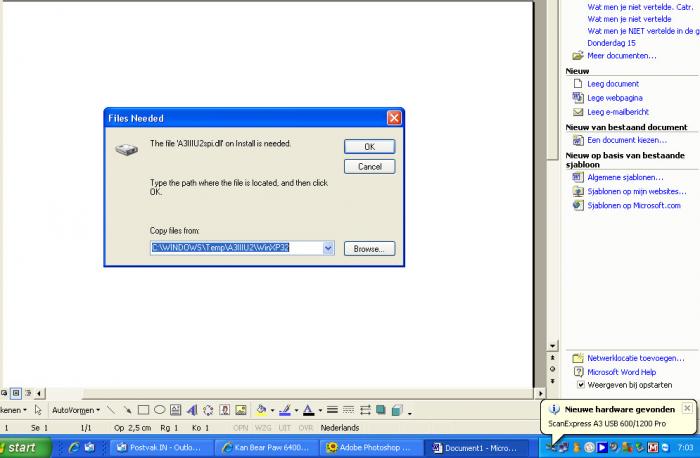Insert WordArt from Drawing toolbar
The width and height of the screenshot is (700, 458).
coord(192,410)
